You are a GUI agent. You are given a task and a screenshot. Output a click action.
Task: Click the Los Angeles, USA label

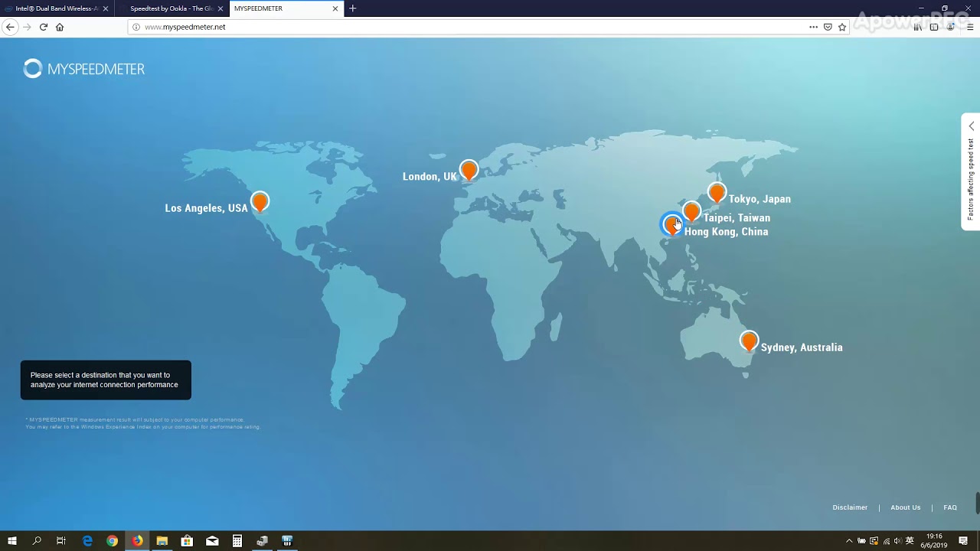[x=206, y=208]
